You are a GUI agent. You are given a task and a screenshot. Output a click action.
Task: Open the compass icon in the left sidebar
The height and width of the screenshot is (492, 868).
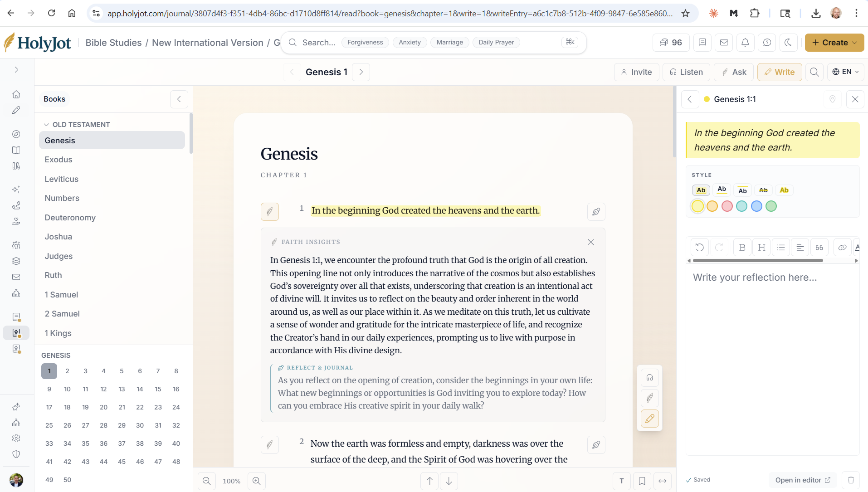(16, 134)
